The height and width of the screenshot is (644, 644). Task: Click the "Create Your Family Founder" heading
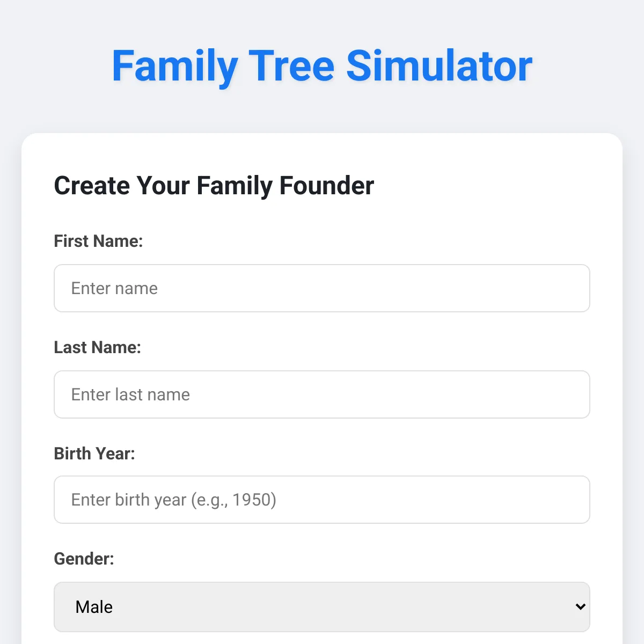[214, 186]
